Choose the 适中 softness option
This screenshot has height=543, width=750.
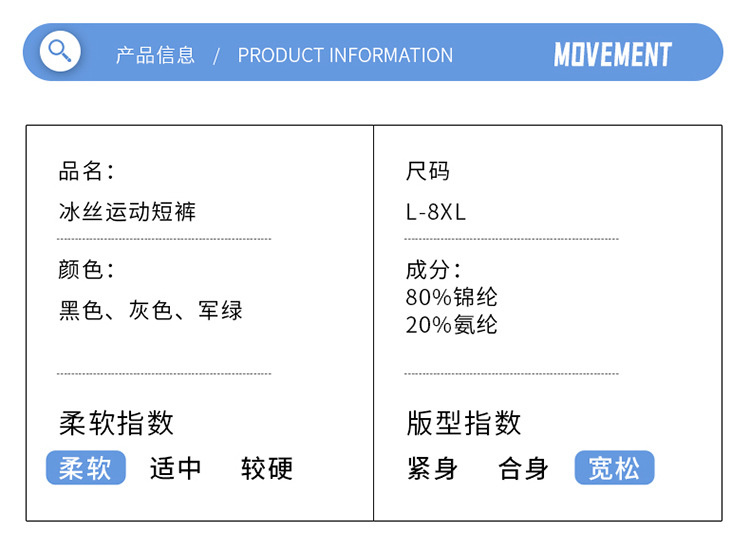click(176, 468)
